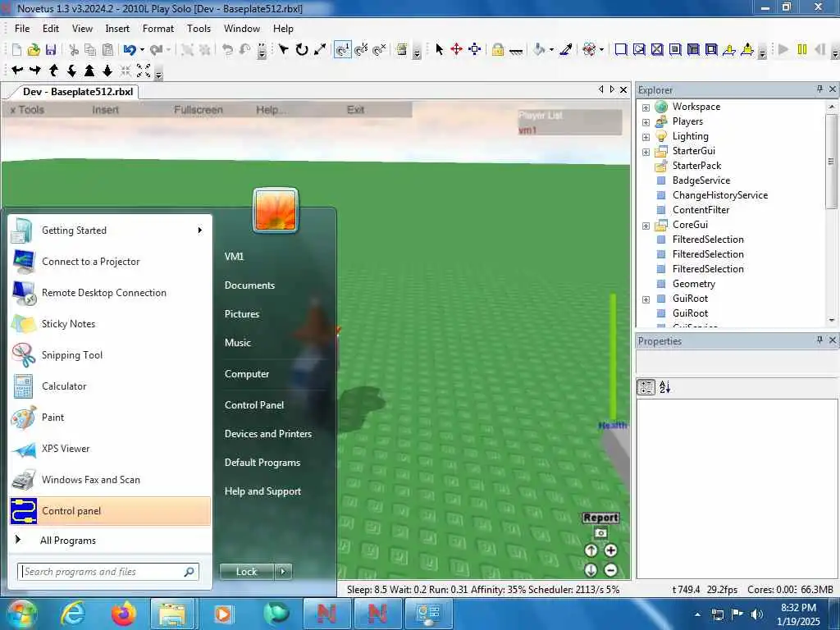Save the place with the floppy icon
The height and width of the screenshot is (630, 840).
(x=51, y=50)
